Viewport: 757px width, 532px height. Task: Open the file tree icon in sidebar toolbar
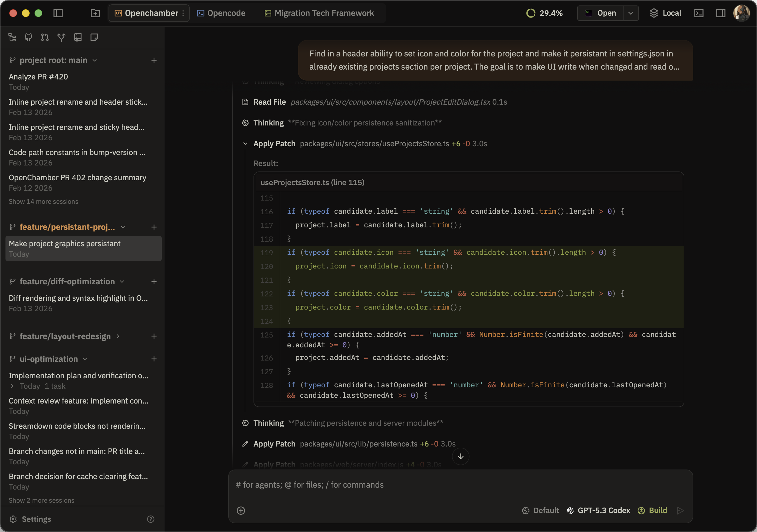click(x=12, y=37)
